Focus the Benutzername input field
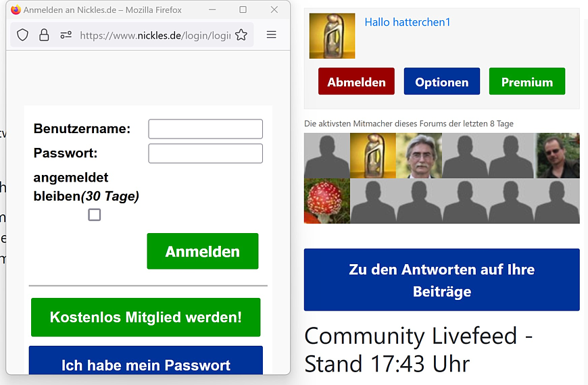588x385 pixels. pos(205,129)
